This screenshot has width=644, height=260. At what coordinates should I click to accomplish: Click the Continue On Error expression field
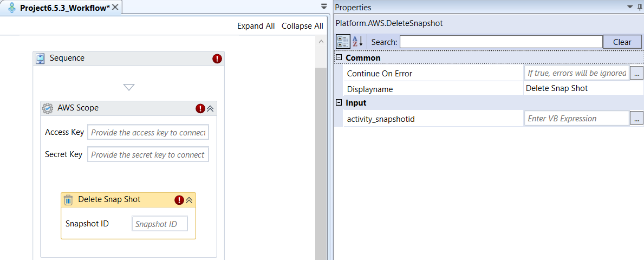tap(577, 73)
